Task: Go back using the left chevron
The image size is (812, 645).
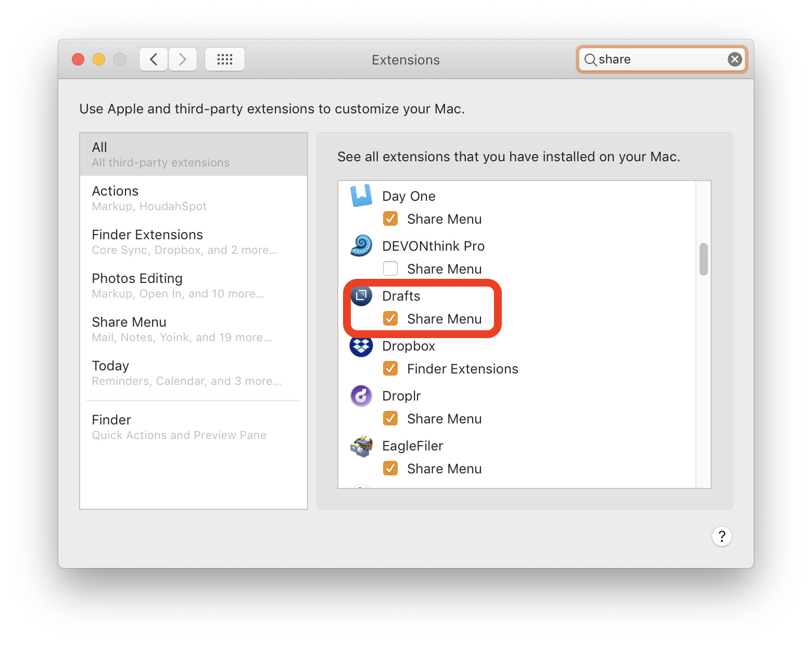Action: (x=154, y=59)
